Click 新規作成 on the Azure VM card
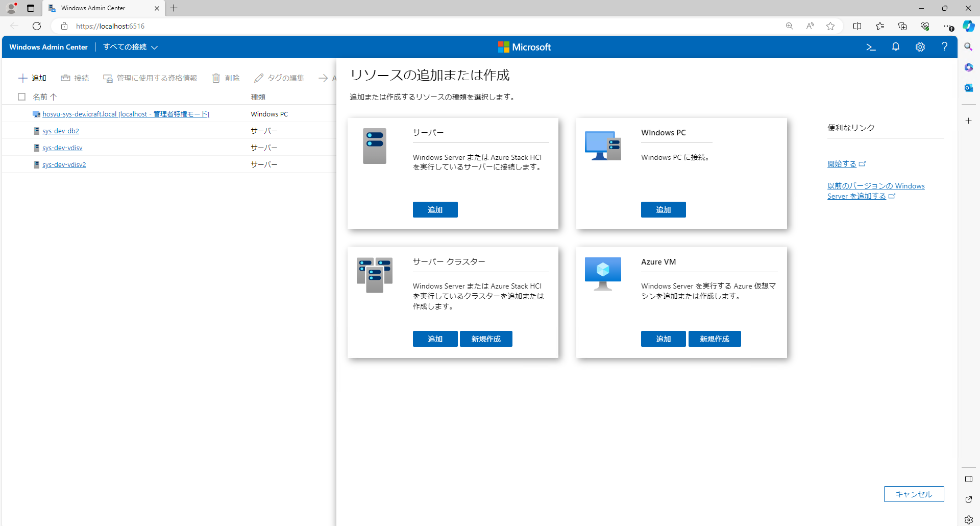This screenshot has height=526, width=980. point(715,339)
